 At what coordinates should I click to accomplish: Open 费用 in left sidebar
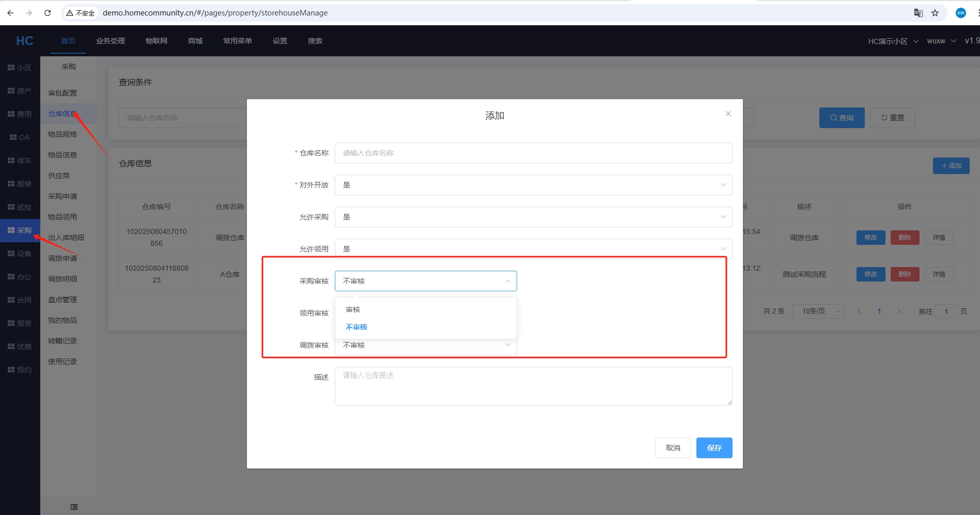20,114
